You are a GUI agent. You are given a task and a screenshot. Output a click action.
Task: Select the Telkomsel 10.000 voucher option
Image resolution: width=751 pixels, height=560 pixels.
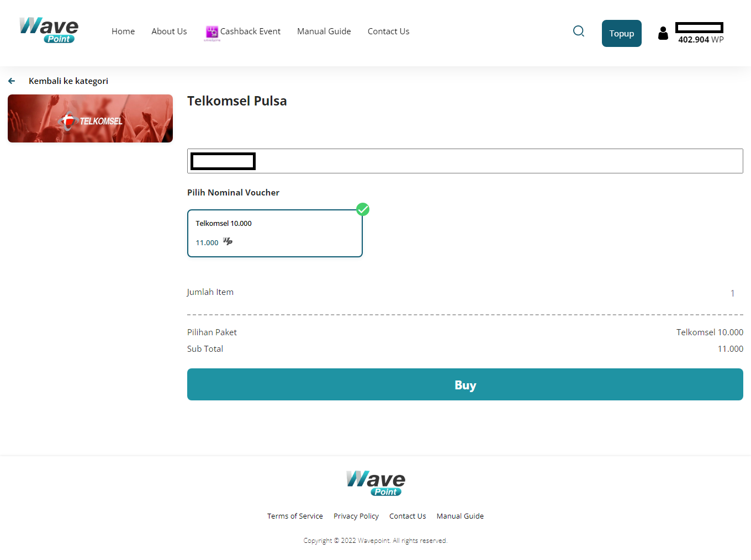pyautogui.click(x=274, y=233)
